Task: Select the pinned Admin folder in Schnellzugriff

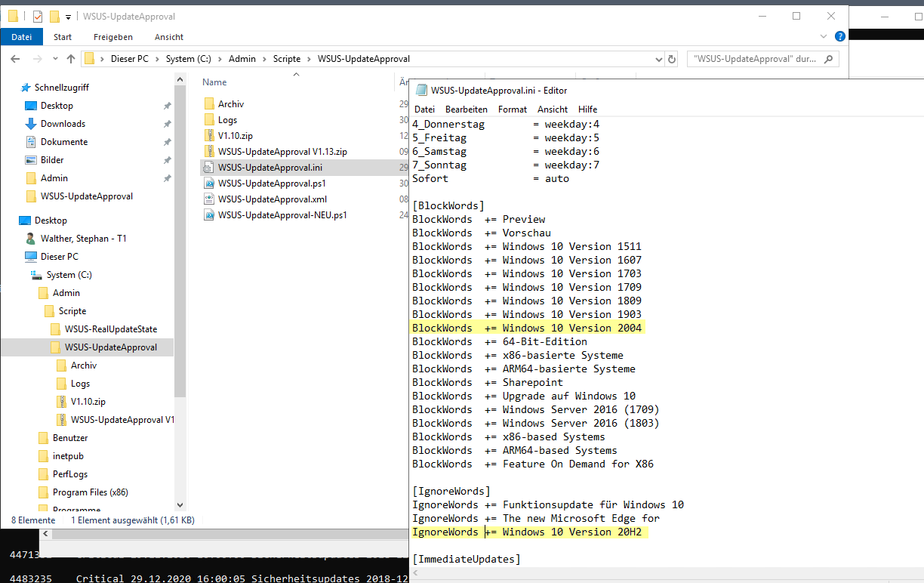Action: 54,178
